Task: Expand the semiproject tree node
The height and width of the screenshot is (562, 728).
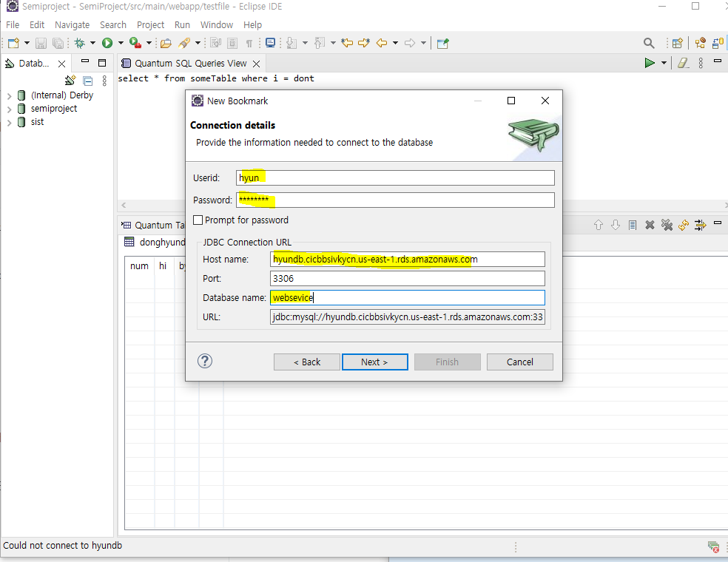Action: tap(10, 109)
